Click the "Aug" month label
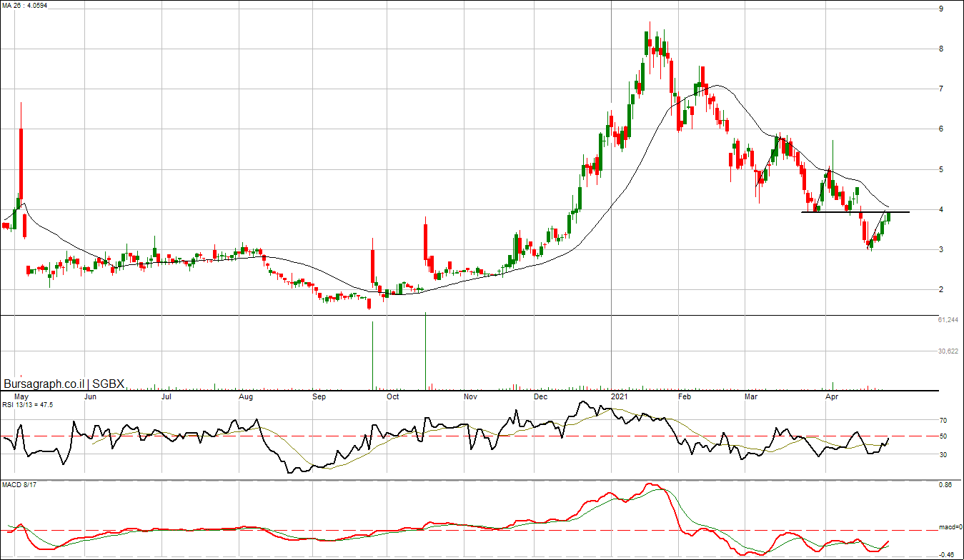964x560 pixels. (246, 395)
